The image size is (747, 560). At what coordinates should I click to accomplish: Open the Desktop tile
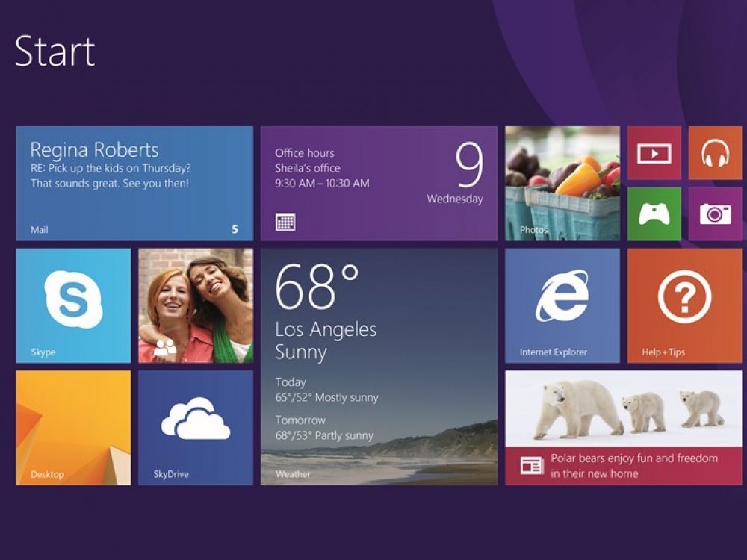(x=73, y=428)
